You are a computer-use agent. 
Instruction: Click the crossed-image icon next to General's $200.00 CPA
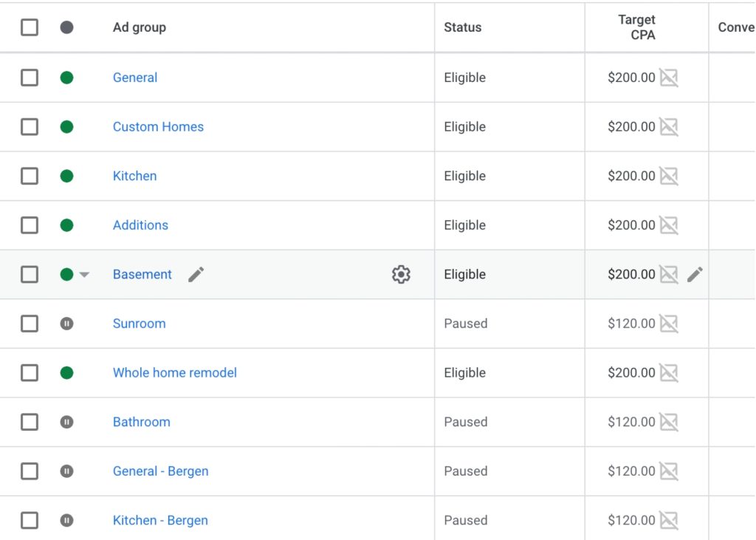click(x=669, y=77)
